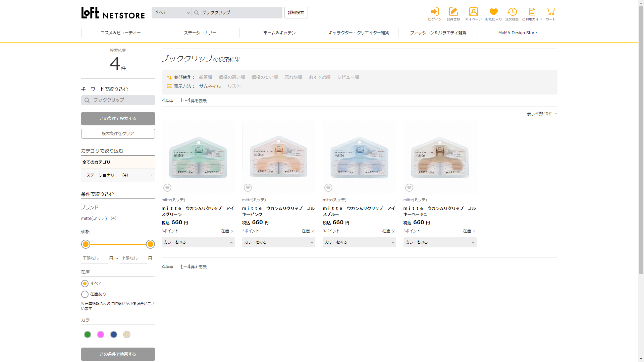Open the ステーショナリー menu tab
The image size is (644, 362).
(x=200, y=33)
